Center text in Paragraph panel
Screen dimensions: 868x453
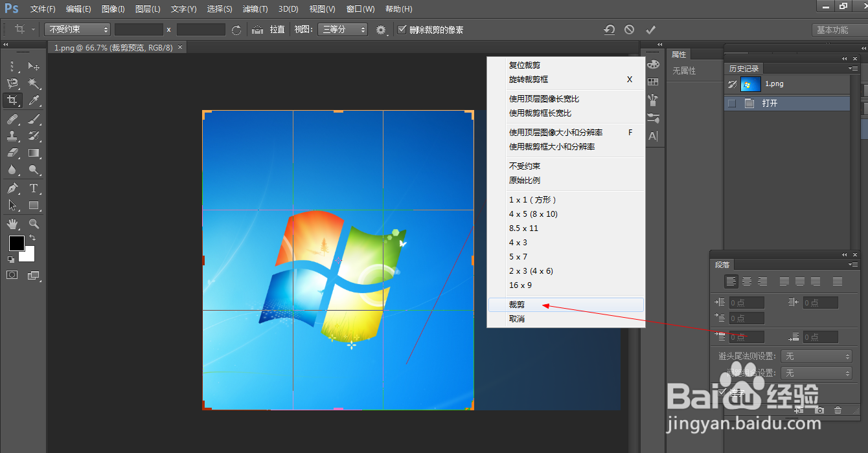tap(747, 282)
